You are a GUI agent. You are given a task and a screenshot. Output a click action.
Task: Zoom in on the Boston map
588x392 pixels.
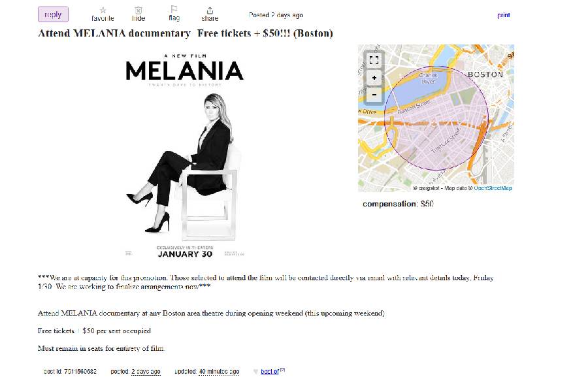coord(374,78)
